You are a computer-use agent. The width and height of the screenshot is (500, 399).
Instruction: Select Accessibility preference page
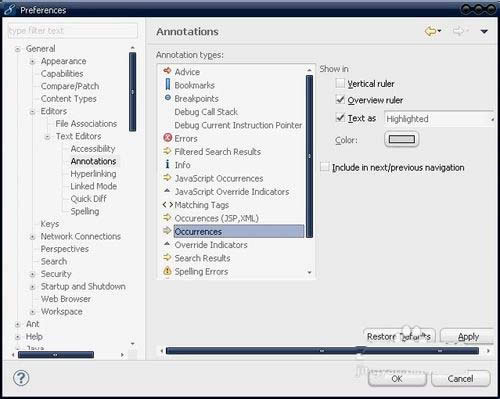tap(93, 149)
